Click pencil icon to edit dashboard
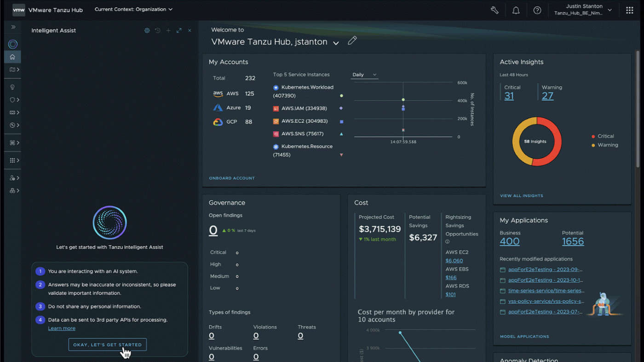644x362 pixels. tap(352, 41)
